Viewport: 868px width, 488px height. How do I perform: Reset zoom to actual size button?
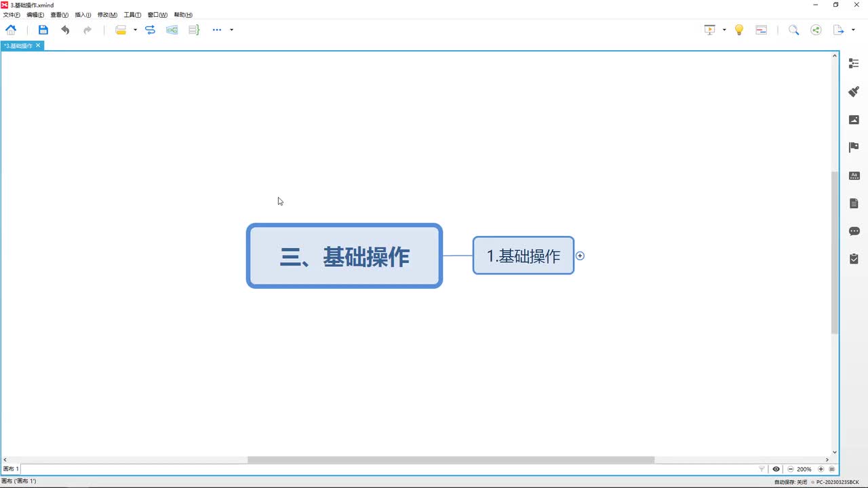click(832, 469)
